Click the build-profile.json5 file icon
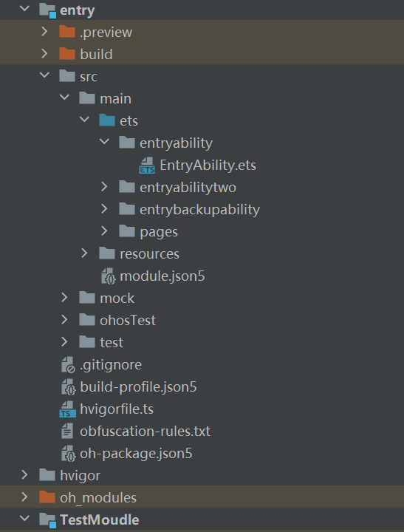The height and width of the screenshot is (532, 404). point(68,386)
